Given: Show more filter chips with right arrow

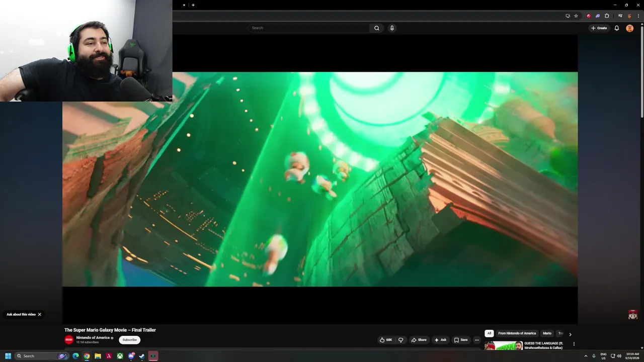Looking at the screenshot, I should pyautogui.click(x=570, y=334).
